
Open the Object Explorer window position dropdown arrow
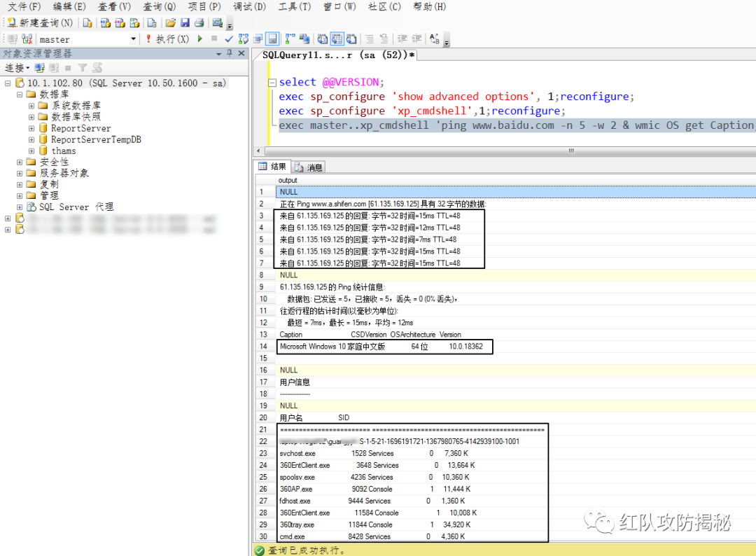pyautogui.click(x=219, y=53)
